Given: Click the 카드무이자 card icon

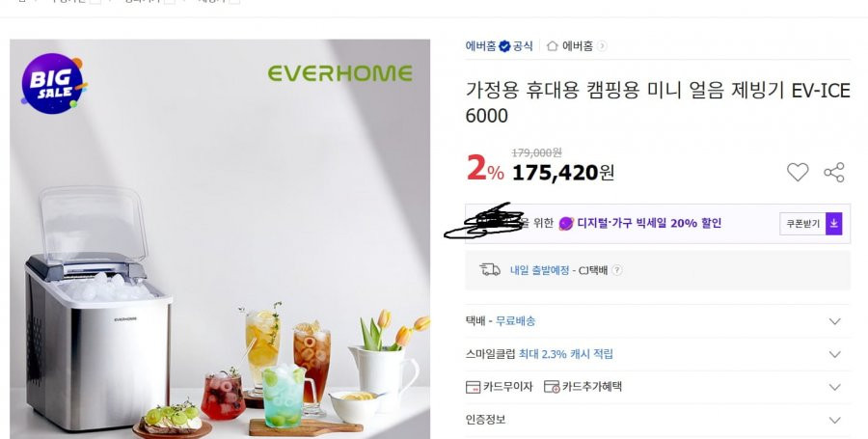Looking at the screenshot, I should point(473,387).
